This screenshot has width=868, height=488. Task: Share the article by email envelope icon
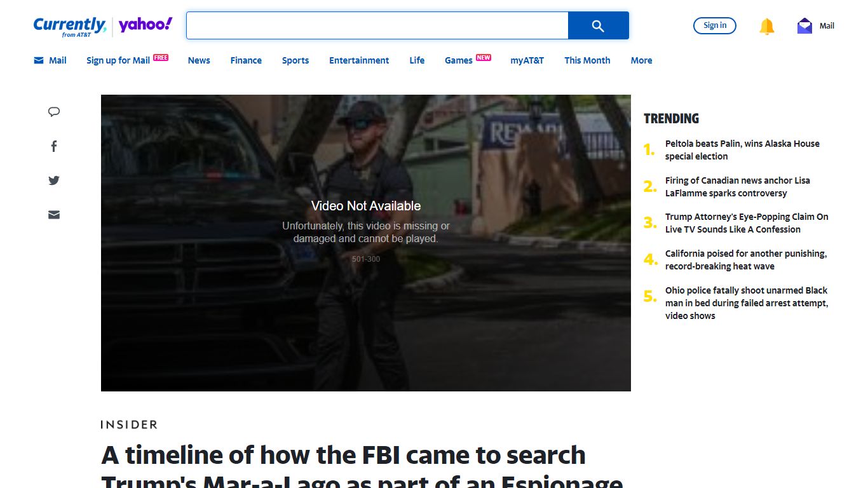pyautogui.click(x=54, y=215)
